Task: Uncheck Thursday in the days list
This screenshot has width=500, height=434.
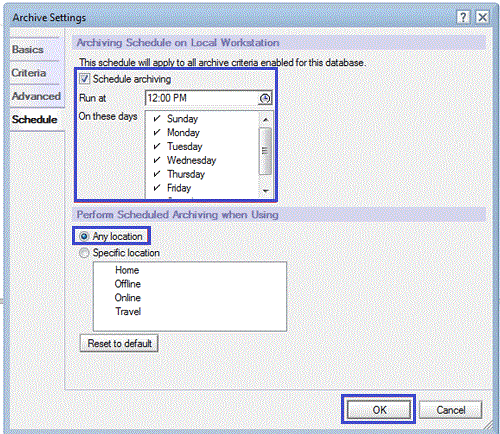Action: click(157, 174)
